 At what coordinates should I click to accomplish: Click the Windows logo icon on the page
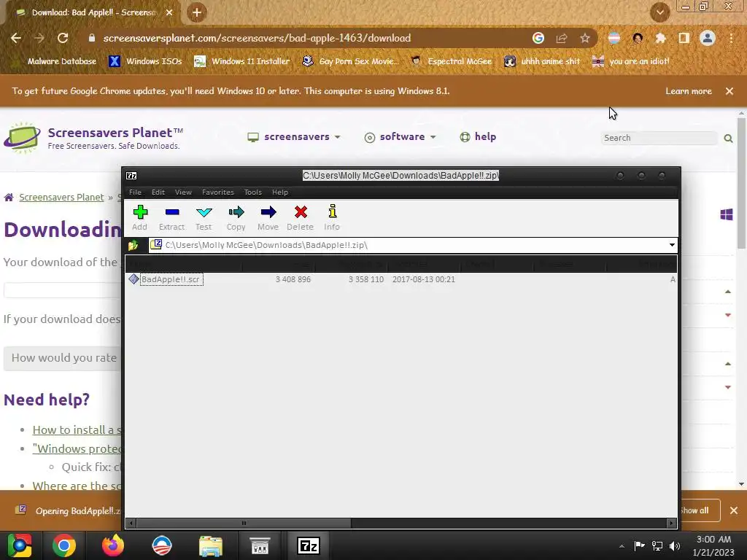[x=726, y=215]
